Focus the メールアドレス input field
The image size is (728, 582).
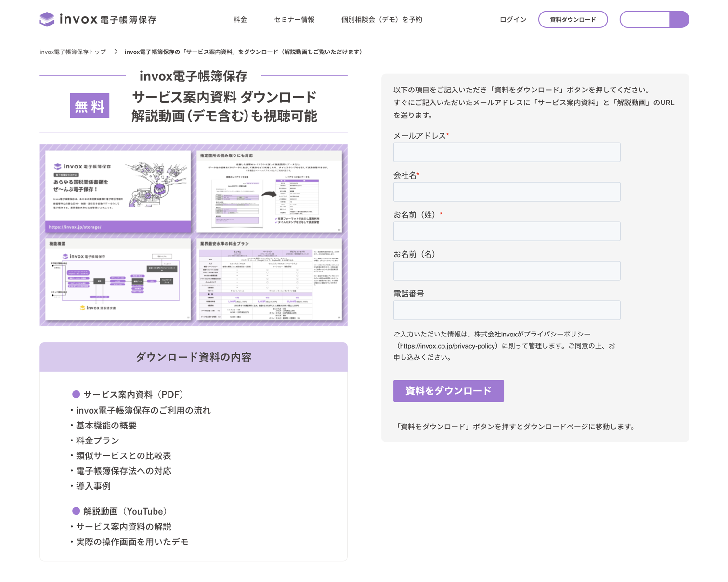pos(507,153)
